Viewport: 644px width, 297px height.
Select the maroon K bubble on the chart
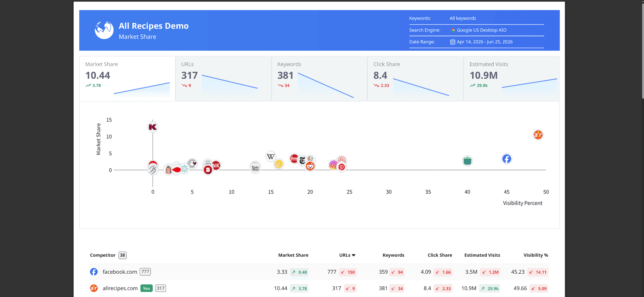(x=153, y=127)
